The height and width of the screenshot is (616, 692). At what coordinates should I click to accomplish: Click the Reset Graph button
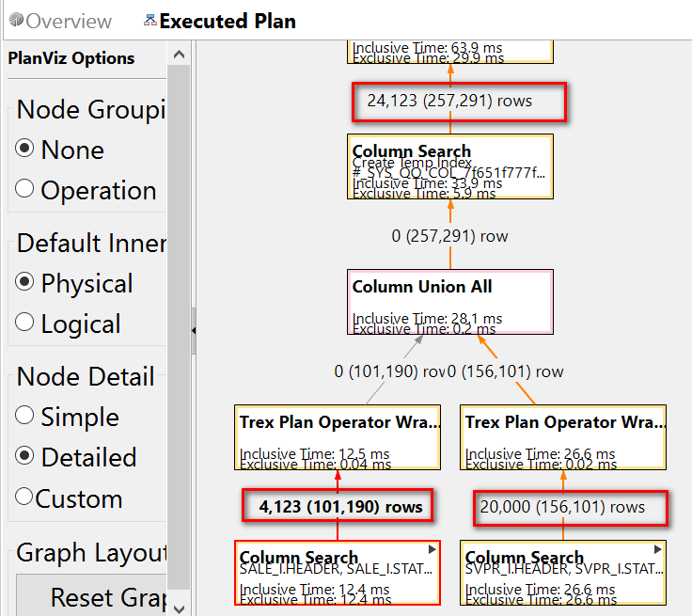tap(91, 595)
